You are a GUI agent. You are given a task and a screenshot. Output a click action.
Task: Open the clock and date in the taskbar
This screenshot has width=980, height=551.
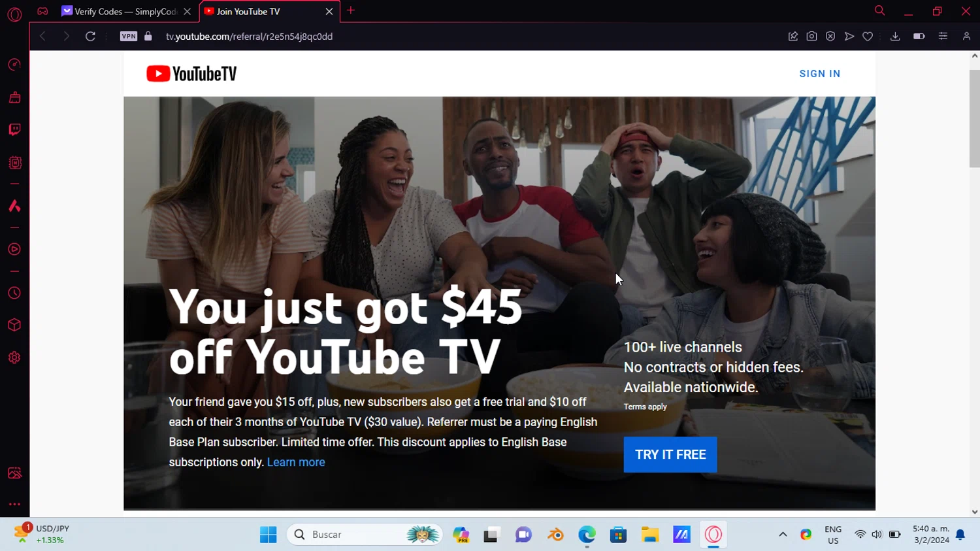[x=931, y=535]
